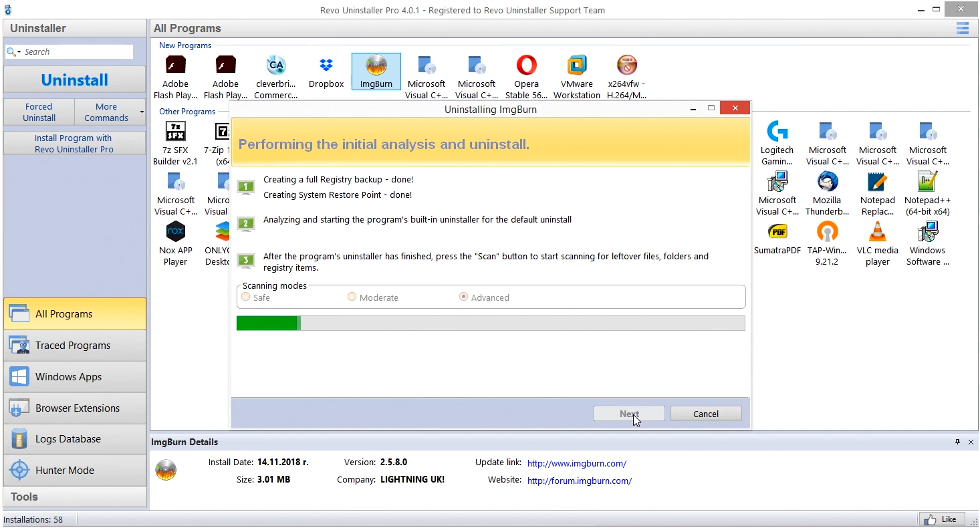The width and height of the screenshot is (980, 530).
Task: Activate Hunter Mode
Action: click(75, 471)
